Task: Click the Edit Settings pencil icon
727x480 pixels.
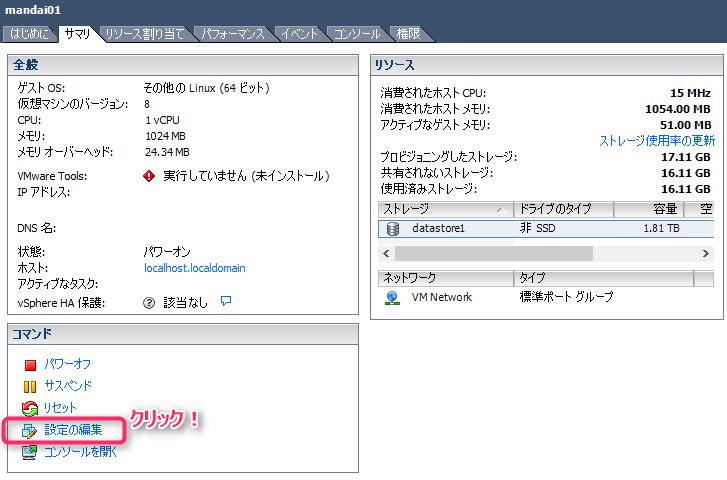Action: 30,431
